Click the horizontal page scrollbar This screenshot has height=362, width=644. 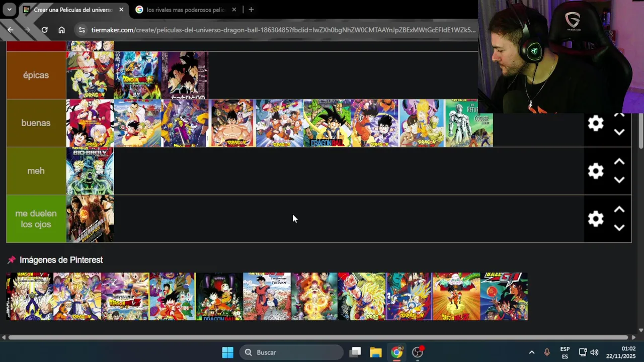318,337
